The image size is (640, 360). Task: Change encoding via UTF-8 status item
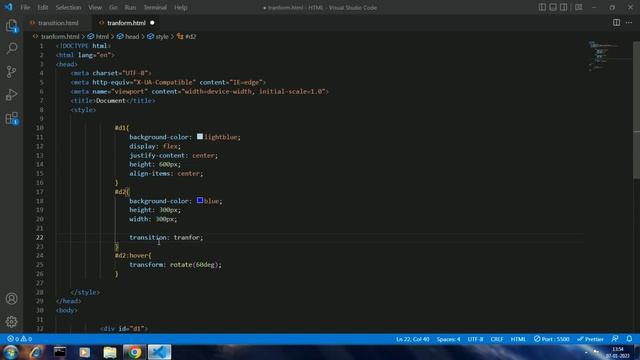tap(476, 339)
